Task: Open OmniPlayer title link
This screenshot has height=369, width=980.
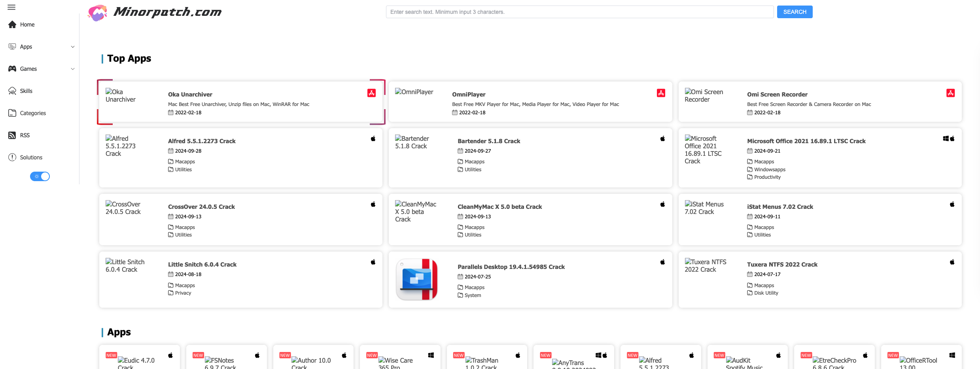Action: [x=469, y=95]
